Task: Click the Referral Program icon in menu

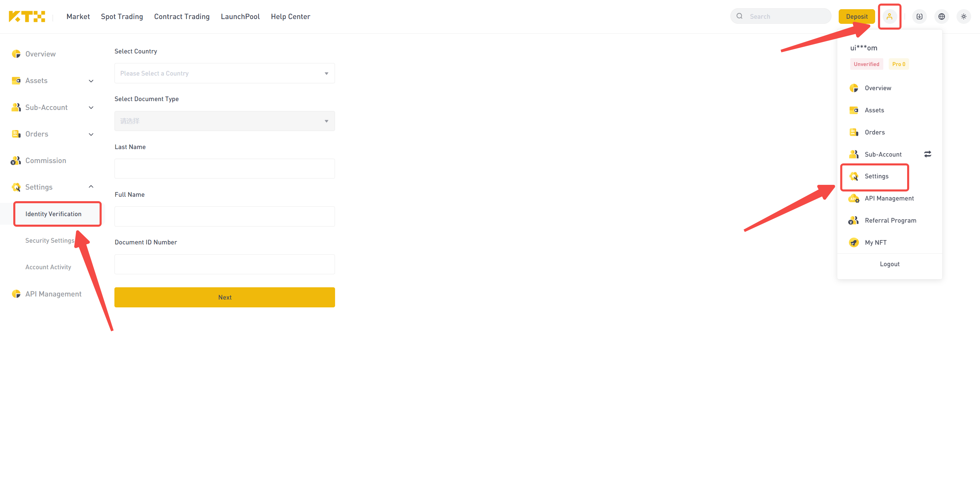Action: [x=853, y=220]
